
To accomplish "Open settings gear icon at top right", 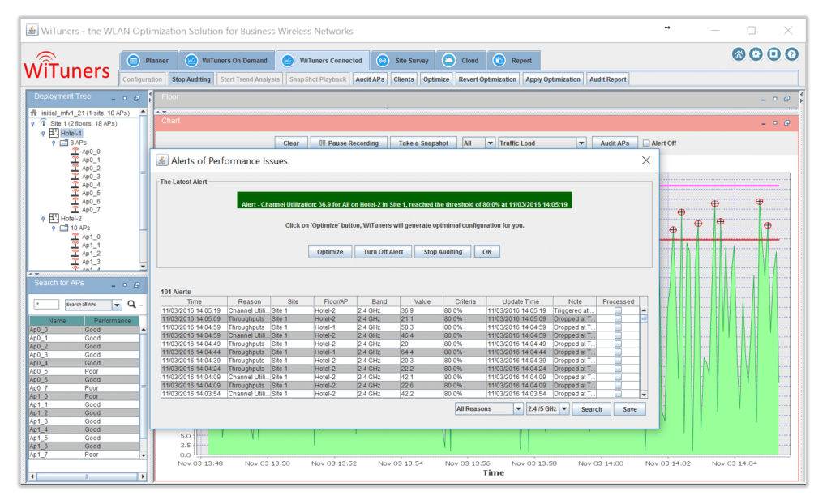I will 756,53.
